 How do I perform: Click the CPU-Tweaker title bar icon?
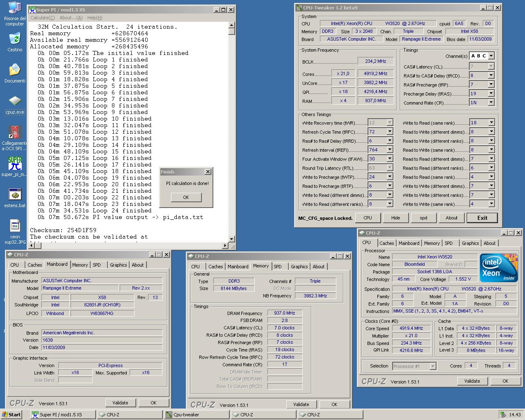(299, 7)
